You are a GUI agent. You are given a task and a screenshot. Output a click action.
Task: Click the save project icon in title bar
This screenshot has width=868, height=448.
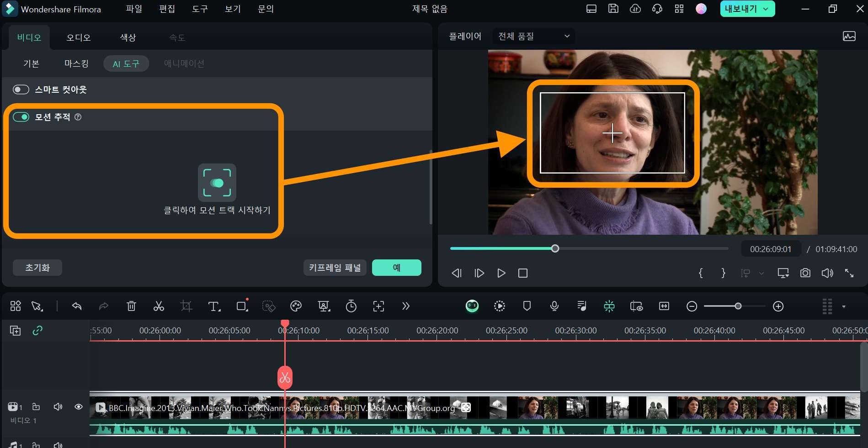(x=613, y=9)
